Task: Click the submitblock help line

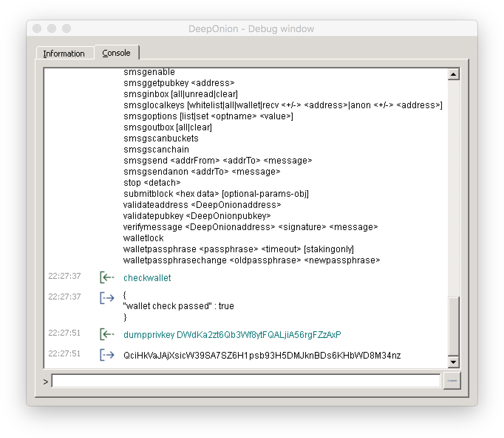Action: (x=216, y=194)
